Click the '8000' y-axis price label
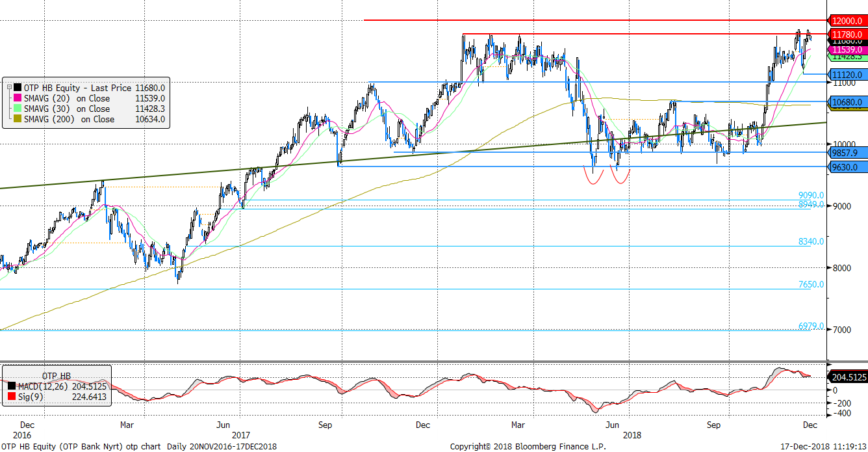 (842, 268)
